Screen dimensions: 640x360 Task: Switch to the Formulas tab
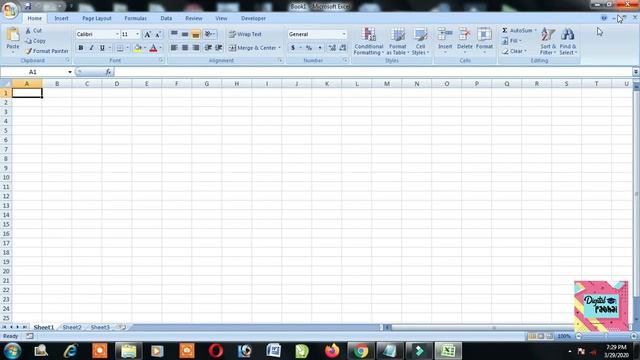click(135, 18)
